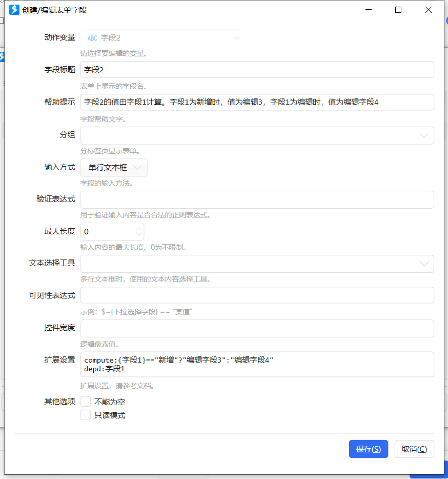The width and height of the screenshot is (448, 479).
Task: Click the hint 用于验证输入内容是否合法的正则表达式。
Action: click(x=146, y=215)
